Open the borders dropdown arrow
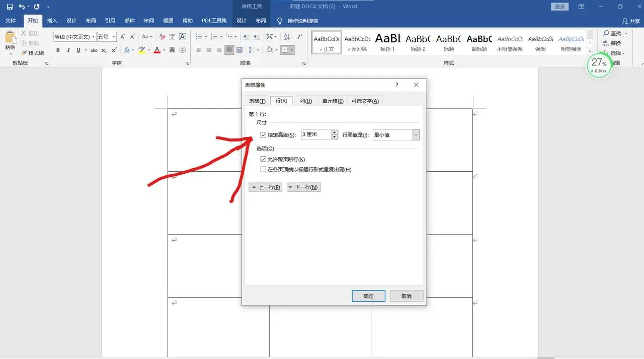The width and height of the screenshot is (644, 359). pyautogui.click(x=292, y=50)
